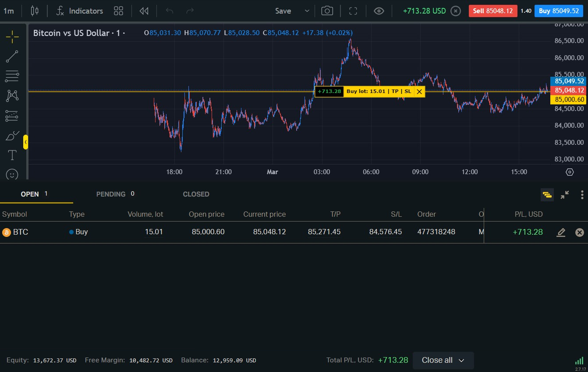Expand the Save dropdown arrow
Image resolution: width=588 pixels, height=372 pixels.
pyautogui.click(x=307, y=11)
